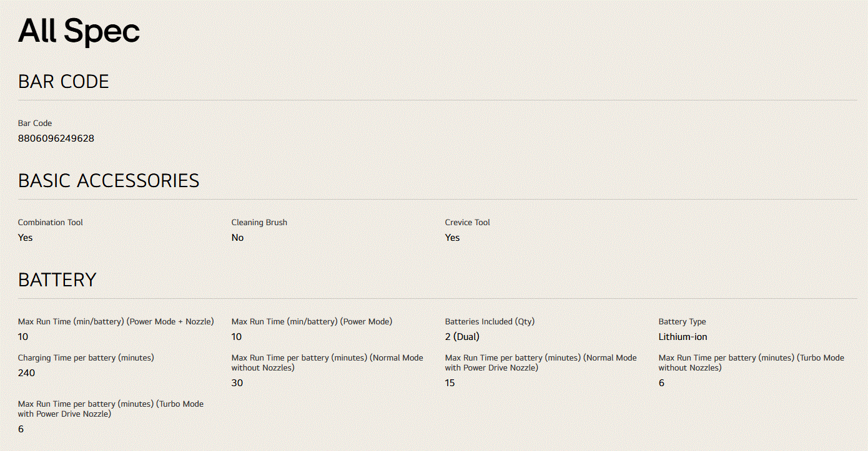Select the No value under Cleaning Brush
This screenshot has height=451, width=868.
238,238
